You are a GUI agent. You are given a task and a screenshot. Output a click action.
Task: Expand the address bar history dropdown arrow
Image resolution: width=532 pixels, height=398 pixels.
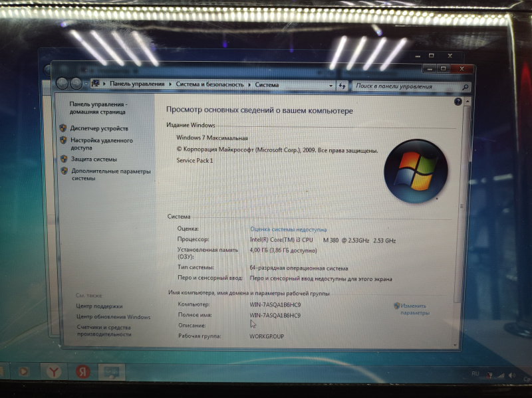click(331, 86)
